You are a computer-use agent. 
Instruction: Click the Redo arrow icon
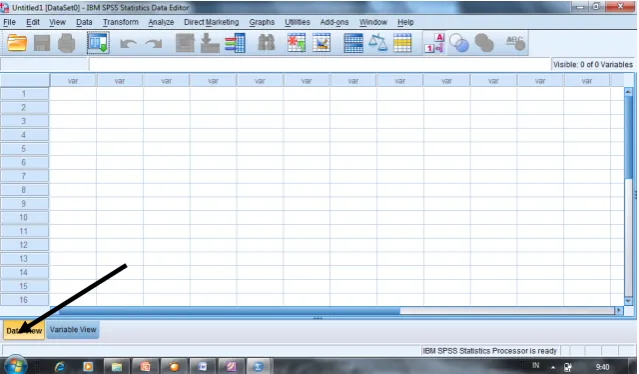tap(154, 43)
